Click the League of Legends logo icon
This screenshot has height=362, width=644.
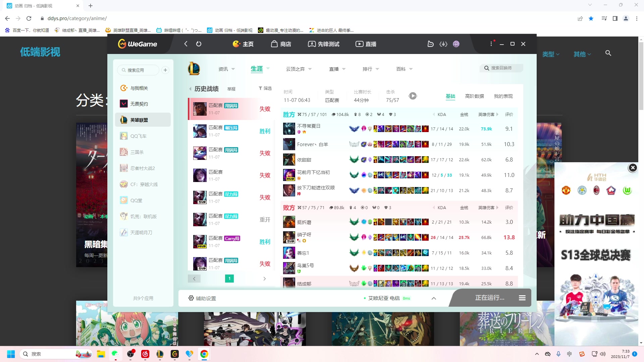[194, 69]
